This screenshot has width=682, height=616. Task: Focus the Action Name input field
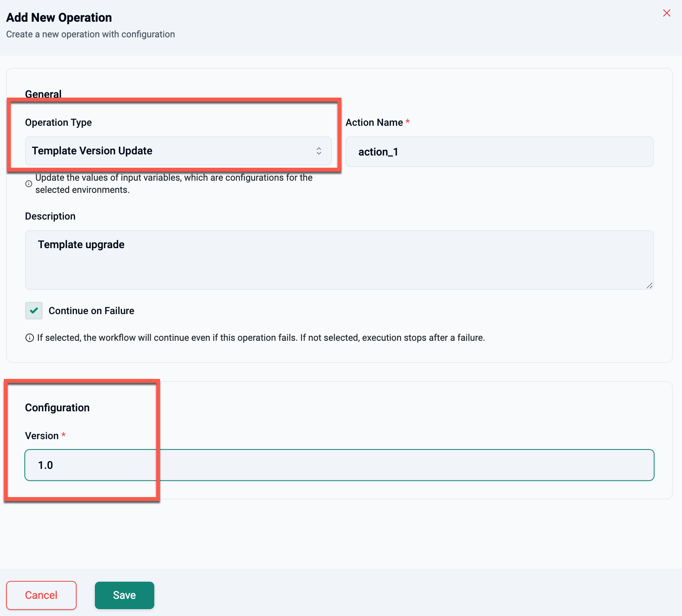coord(499,152)
